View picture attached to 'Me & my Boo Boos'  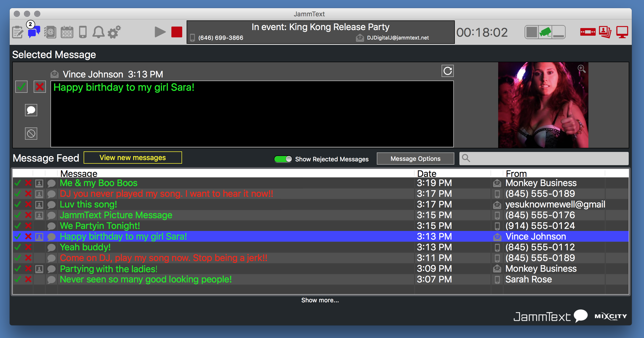pyautogui.click(x=39, y=183)
